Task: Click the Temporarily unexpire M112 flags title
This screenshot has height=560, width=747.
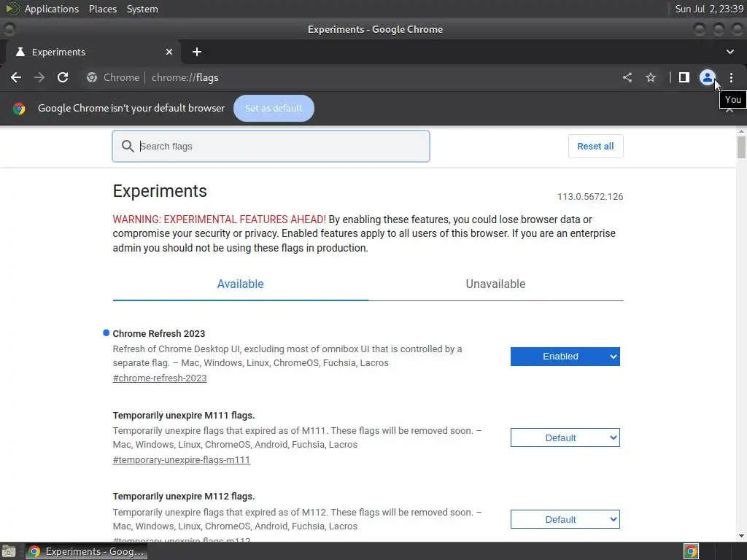Action: tap(183, 496)
